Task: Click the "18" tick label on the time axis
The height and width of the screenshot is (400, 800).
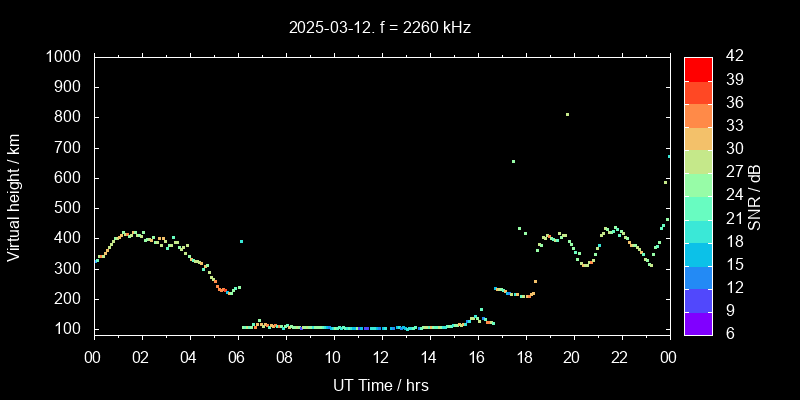Action: coord(524,357)
